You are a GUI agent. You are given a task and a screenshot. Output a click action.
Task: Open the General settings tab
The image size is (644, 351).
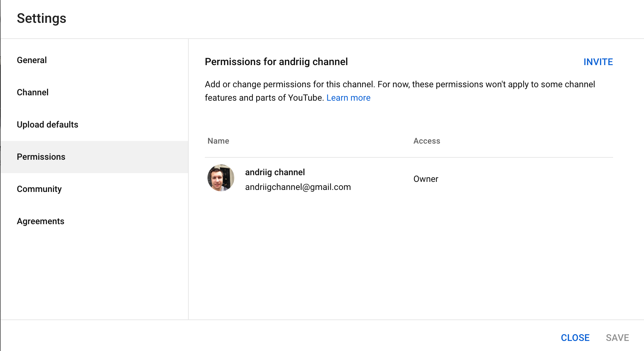pyautogui.click(x=32, y=60)
